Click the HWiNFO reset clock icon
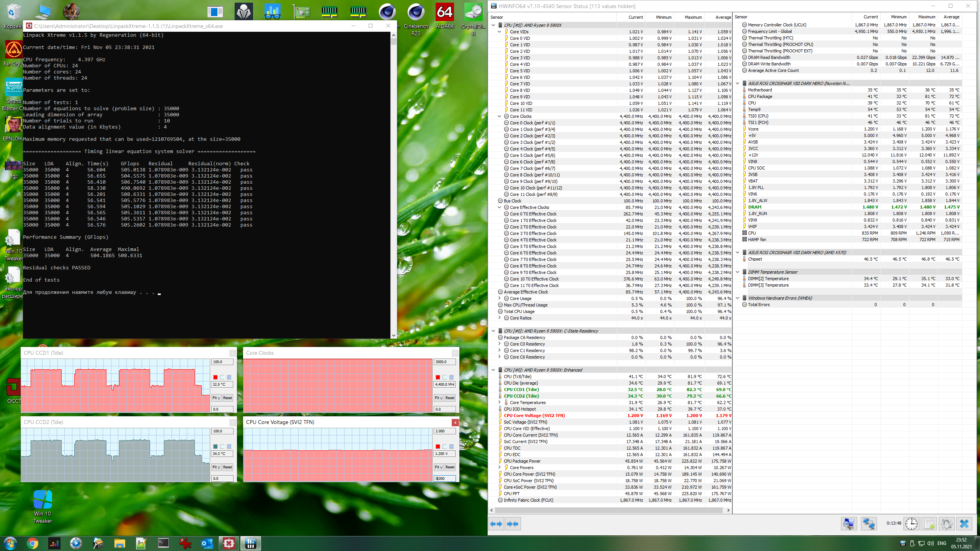 click(911, 523)
